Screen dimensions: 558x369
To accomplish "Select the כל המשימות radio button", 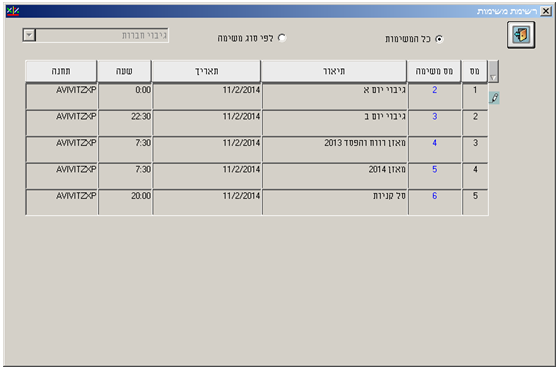I will point(439,39).
